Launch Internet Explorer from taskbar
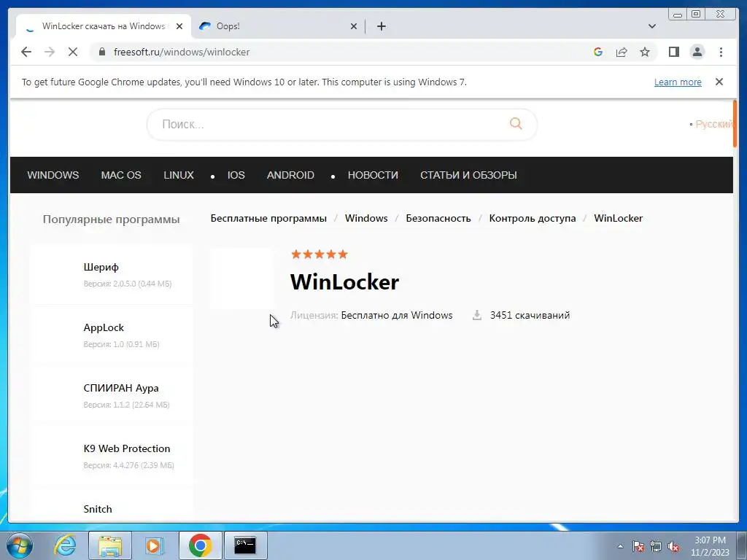This screenshot has height=560, width=747. click(65, 545)
